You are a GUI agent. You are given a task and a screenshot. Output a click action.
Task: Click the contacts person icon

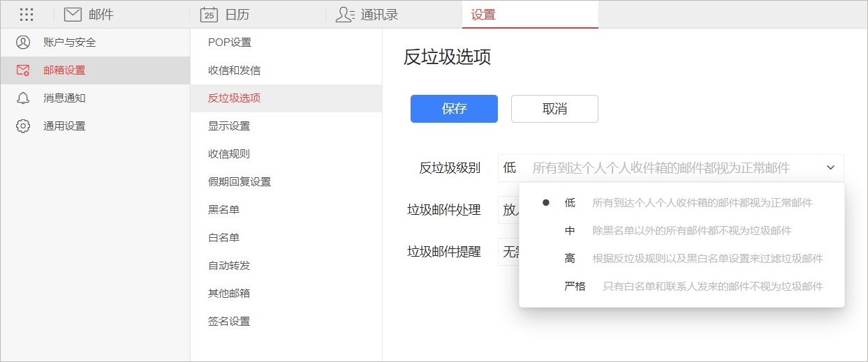point(345,14)
